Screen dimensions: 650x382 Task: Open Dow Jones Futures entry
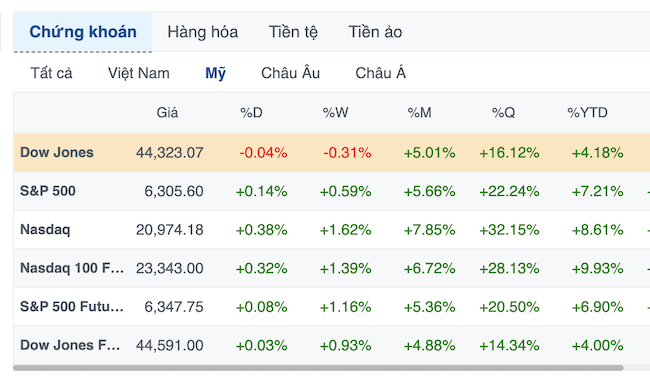(x=332, y=345)
